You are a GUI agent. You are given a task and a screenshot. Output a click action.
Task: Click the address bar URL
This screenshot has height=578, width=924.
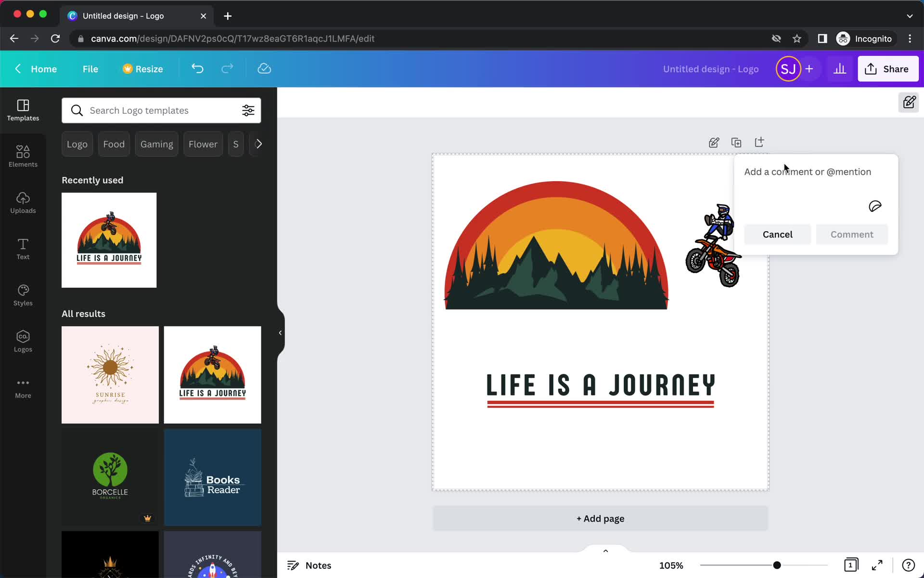(232, 39)
